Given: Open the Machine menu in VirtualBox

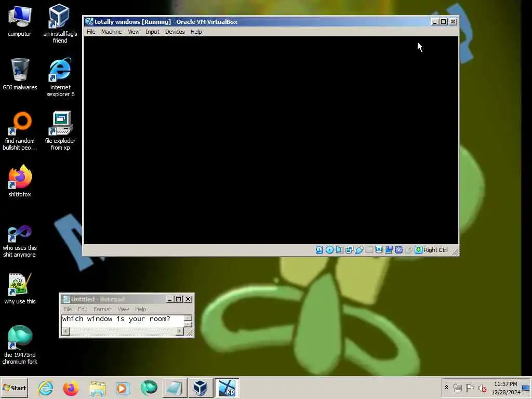Looking at the screenshot, I should click(111, 32).
